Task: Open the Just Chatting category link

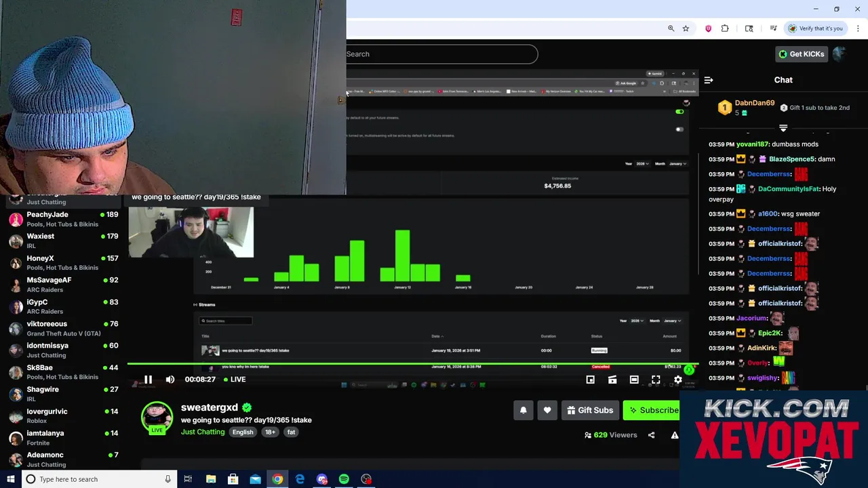Action: click(203, 432)
